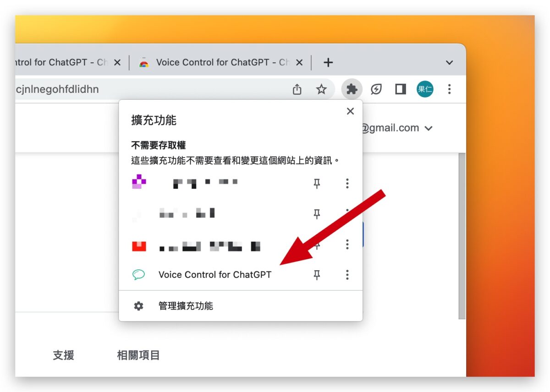This screenshot has height=392, width=550.
Task: Open the 支援 tab on the page
Action: click(x=63, y=355)
